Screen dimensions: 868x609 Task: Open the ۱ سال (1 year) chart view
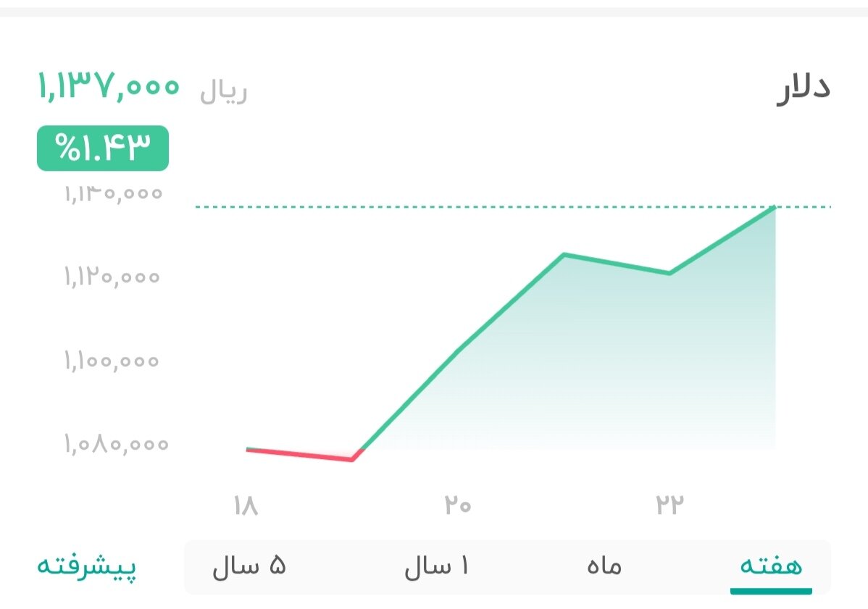436,567
